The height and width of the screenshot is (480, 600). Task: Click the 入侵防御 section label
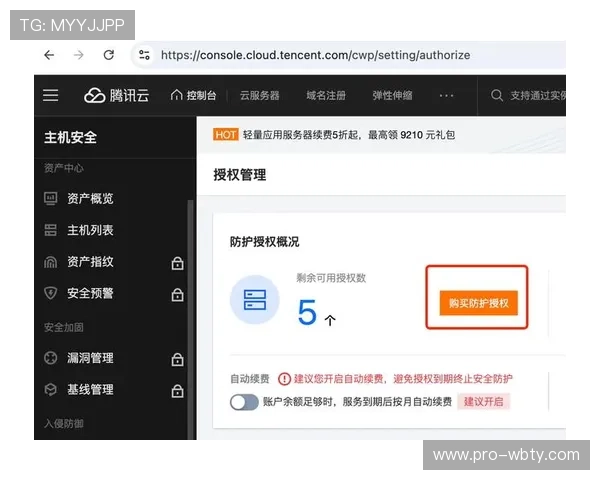point(64,423)
